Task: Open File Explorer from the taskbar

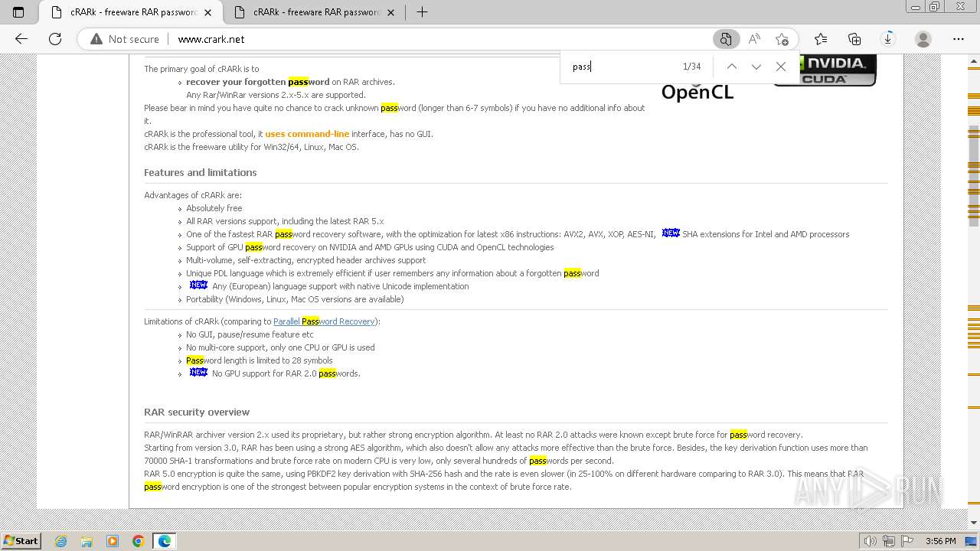Action: pos(87,541)
